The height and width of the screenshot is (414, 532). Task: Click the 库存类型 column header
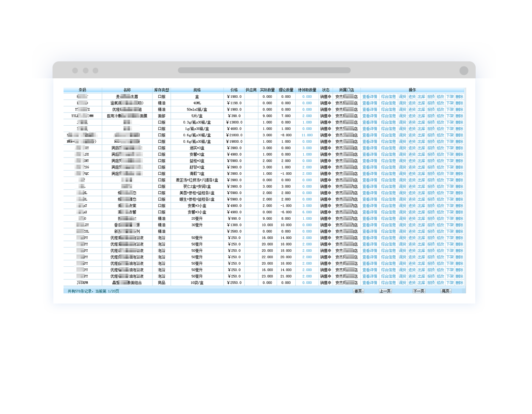tap(161, 90)
